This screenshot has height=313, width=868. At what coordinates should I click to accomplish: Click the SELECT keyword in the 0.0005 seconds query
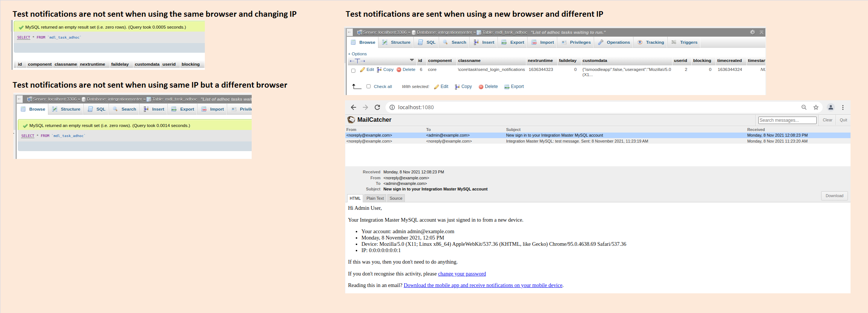[23, 38]
